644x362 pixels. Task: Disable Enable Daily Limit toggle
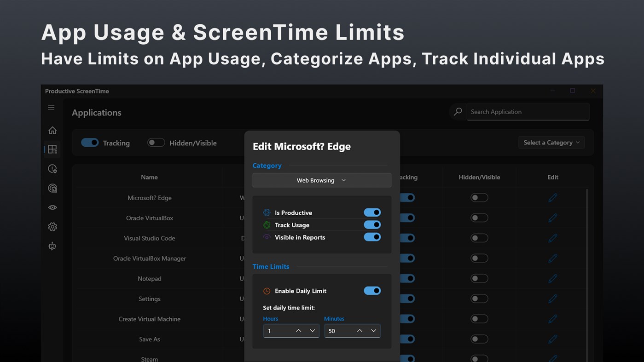pos(372,291)
